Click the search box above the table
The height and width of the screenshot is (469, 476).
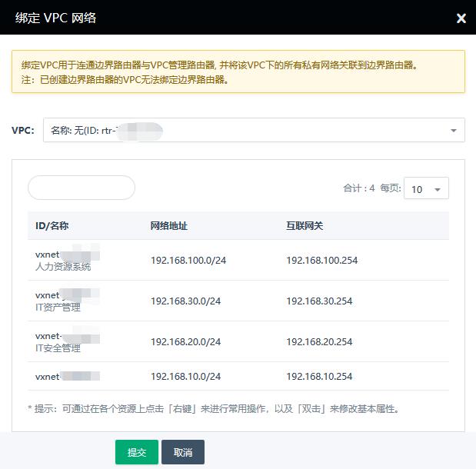[x=82, y=188]
